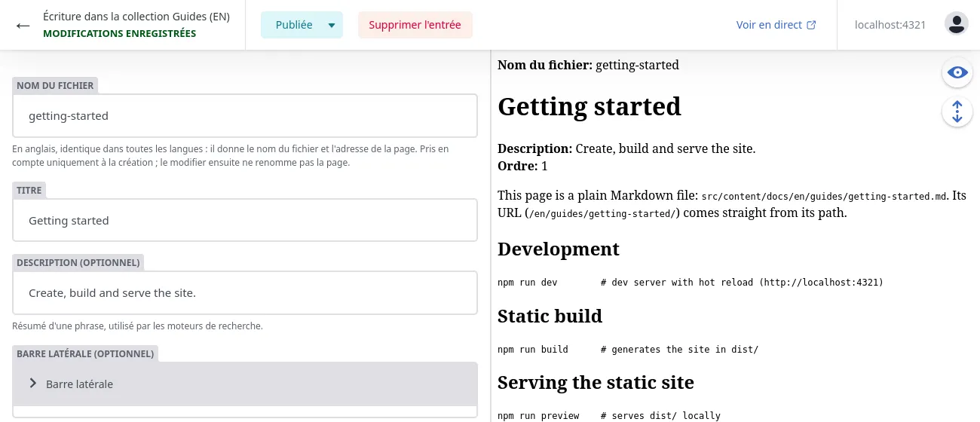Click the Supprimer l'entrée button

tap(415, 25)
